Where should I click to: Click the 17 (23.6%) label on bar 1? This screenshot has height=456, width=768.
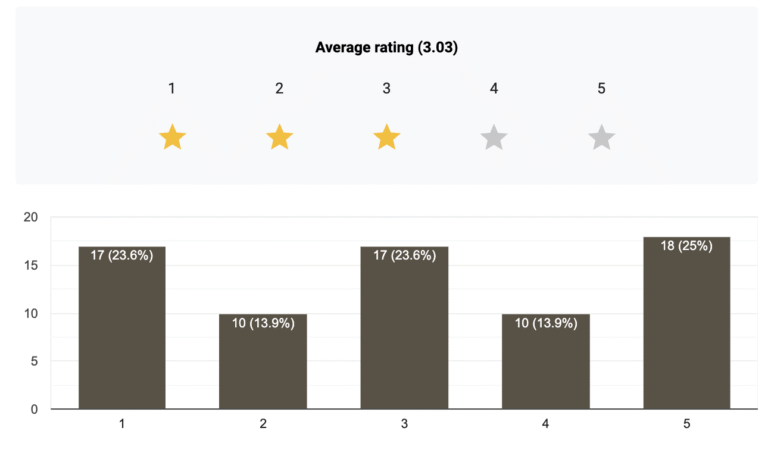click(x=122, y=255)
